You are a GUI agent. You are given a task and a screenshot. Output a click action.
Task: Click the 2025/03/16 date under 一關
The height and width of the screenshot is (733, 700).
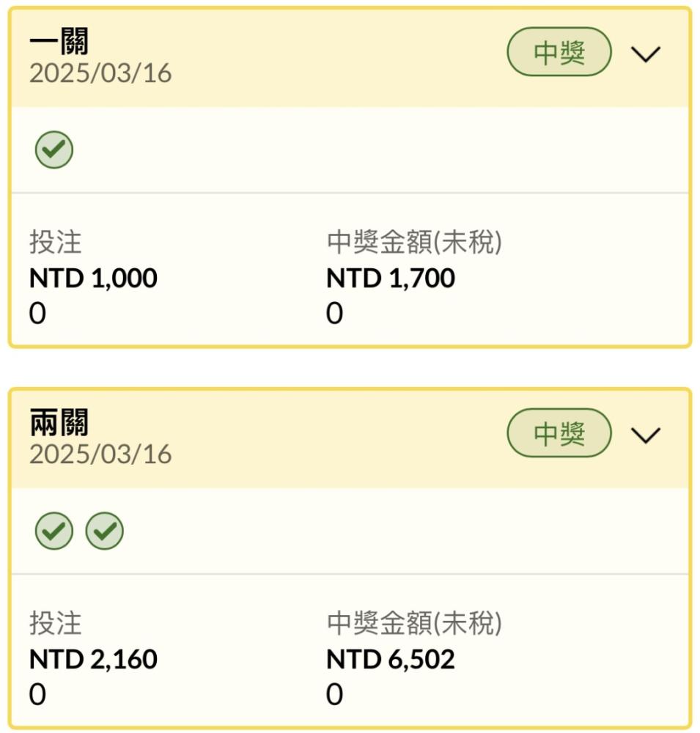pos(100,73)
